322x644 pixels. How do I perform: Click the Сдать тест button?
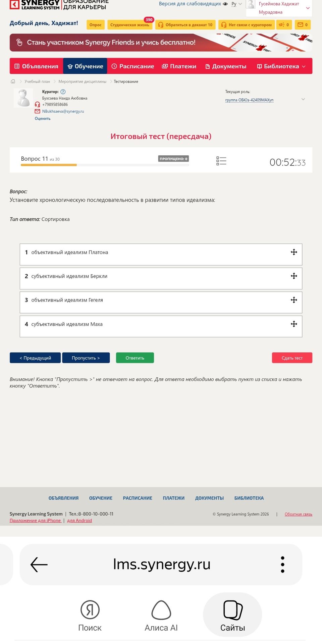point(292,358)
